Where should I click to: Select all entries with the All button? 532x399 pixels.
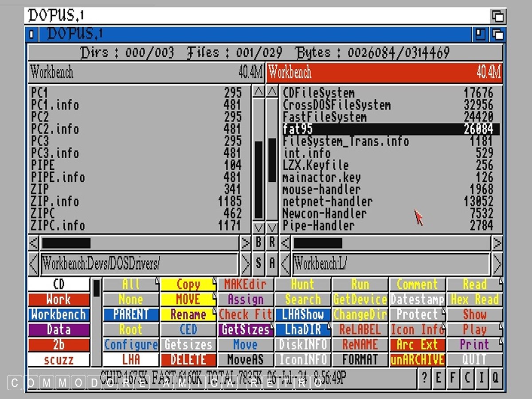tap(131, 285)
